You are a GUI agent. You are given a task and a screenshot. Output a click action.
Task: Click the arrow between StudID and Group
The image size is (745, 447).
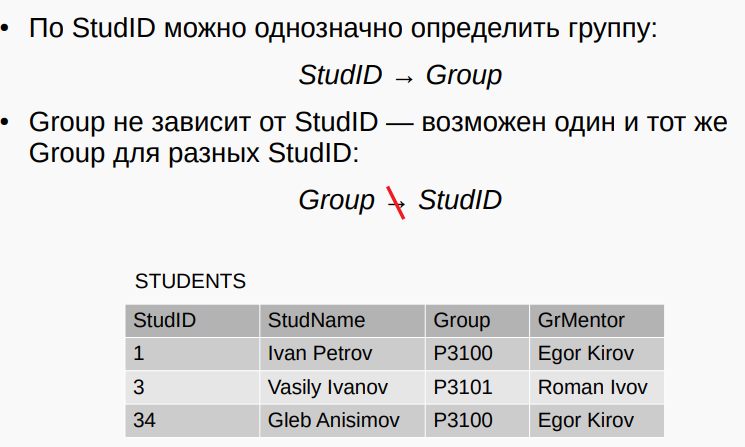click(x=404, y=79)
